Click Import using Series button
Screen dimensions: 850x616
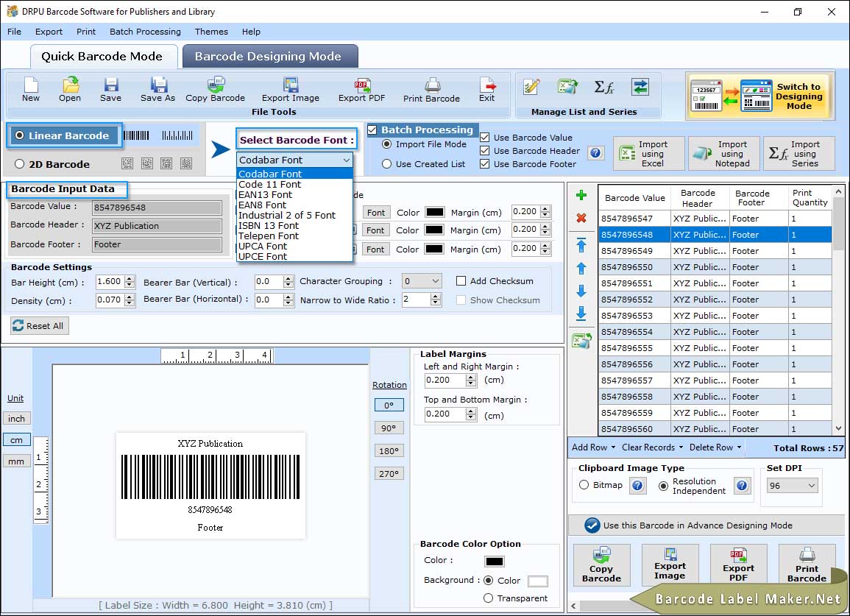point(798,154)
